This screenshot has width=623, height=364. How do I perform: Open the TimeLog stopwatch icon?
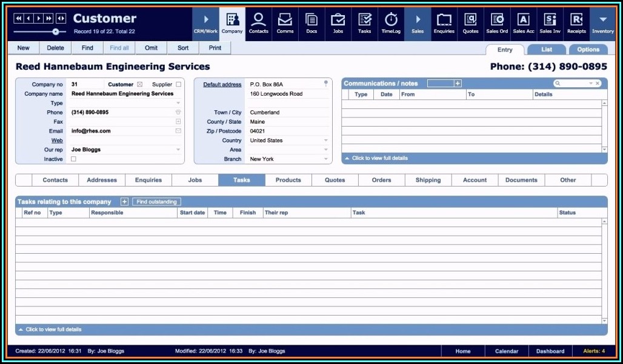coord(391,23)
